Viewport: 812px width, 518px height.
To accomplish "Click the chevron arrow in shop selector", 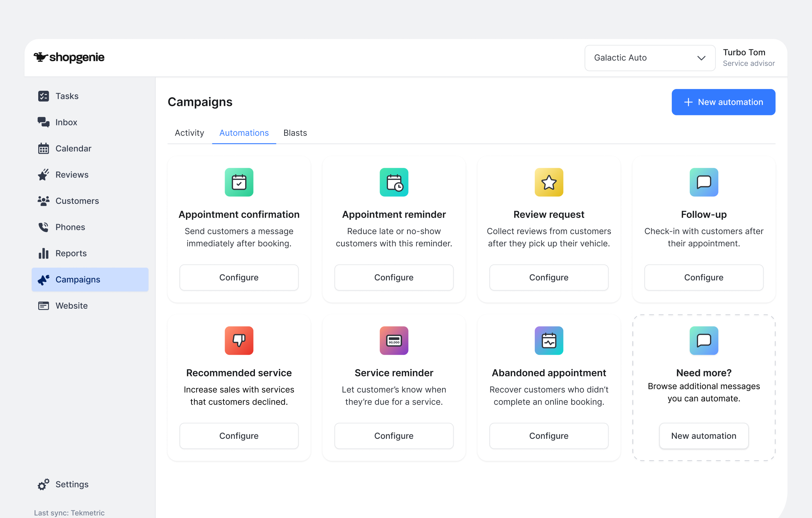I will tap(701, 58).
